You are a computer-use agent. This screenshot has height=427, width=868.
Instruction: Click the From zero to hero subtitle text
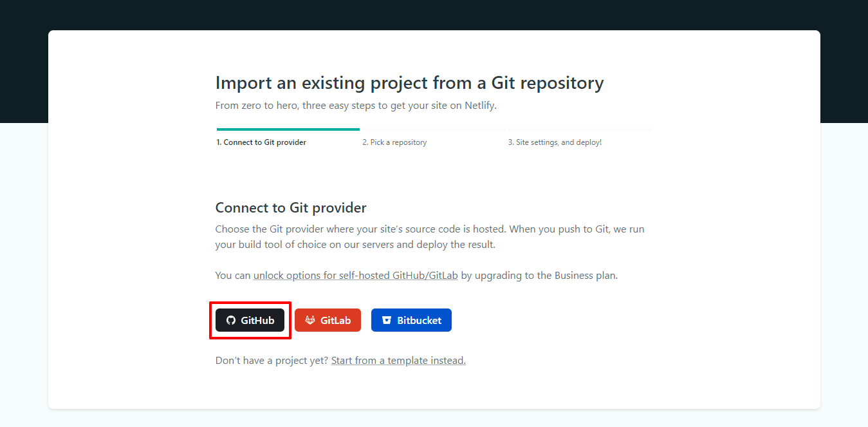click(x=356, y=106)
